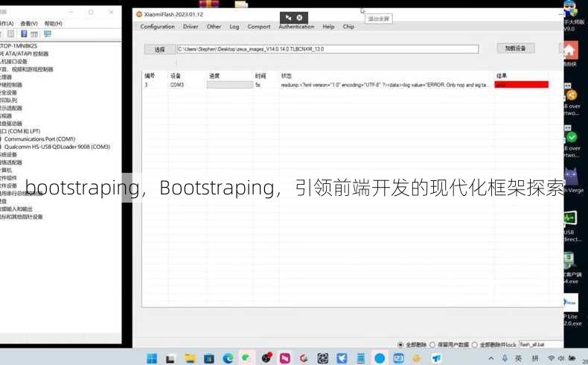Select the 全部删除并lock radio option
Viewport: 588px width, 365px height.
475,344
